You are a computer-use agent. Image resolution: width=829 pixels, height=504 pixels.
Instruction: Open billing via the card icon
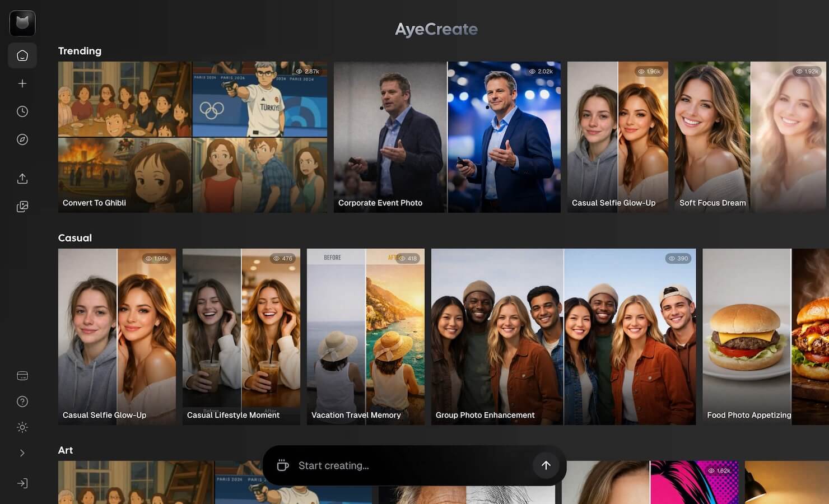tap(22, 375)
